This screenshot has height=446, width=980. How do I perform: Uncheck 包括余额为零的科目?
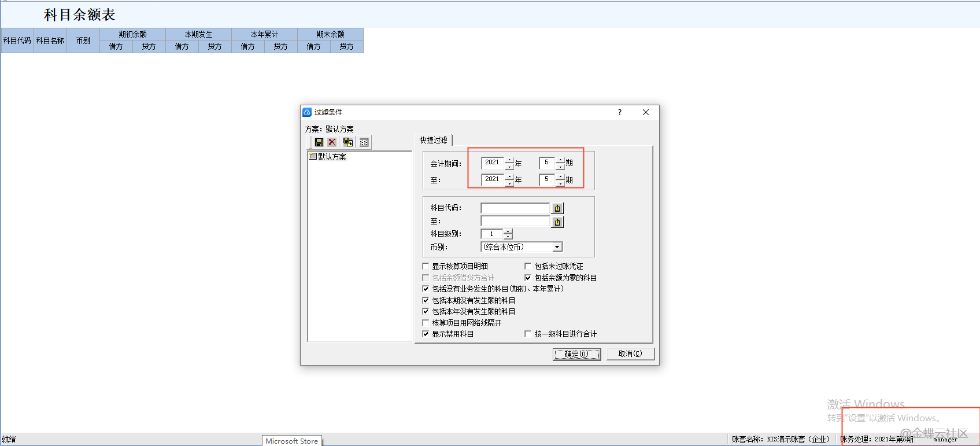tap(528, 278)
